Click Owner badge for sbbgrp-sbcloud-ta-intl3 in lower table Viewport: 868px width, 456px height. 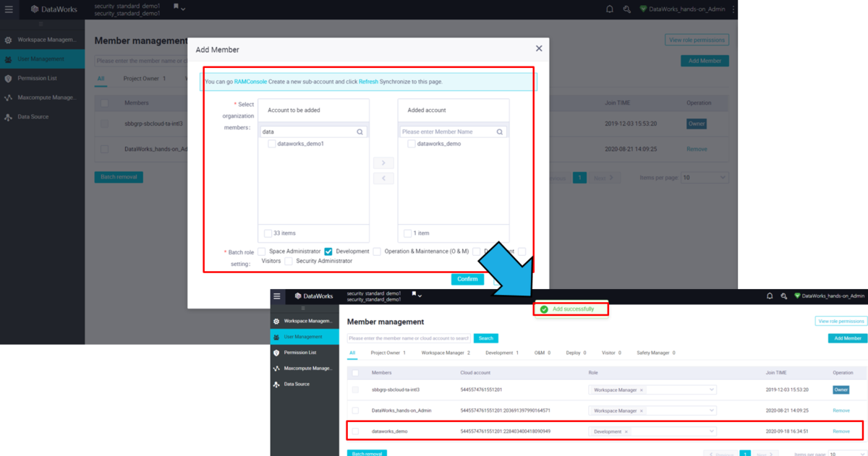click(841, 390)
